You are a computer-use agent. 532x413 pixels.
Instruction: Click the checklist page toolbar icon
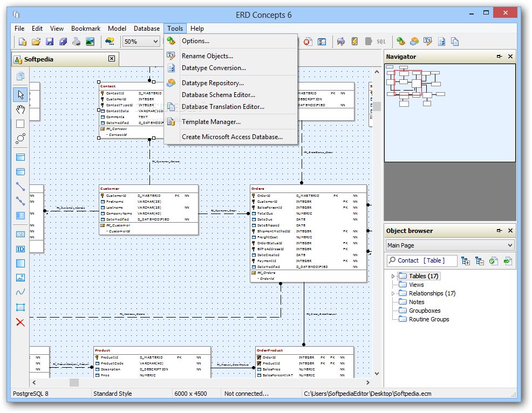coord(322,42)
